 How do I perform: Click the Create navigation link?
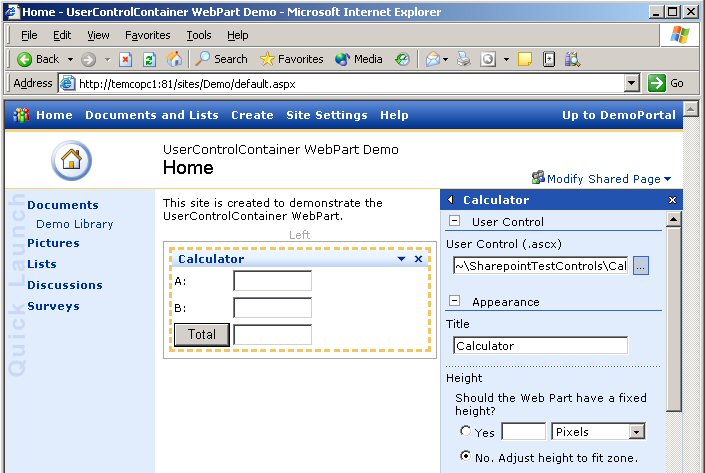coord(252,115)
